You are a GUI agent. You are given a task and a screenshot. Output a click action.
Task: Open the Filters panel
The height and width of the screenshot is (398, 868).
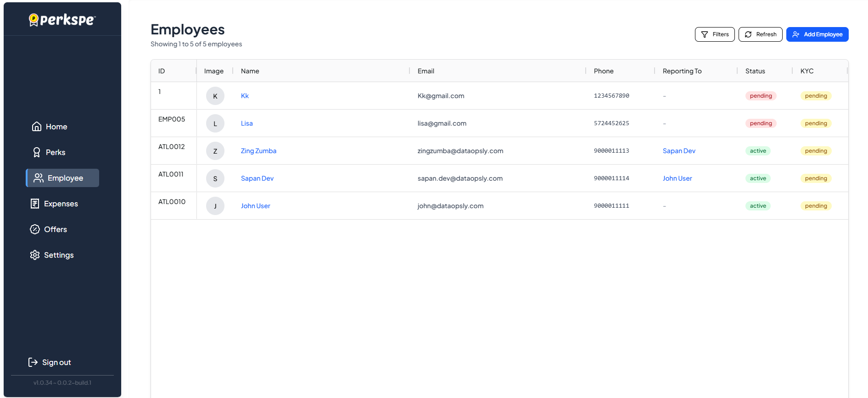(714, 34)
